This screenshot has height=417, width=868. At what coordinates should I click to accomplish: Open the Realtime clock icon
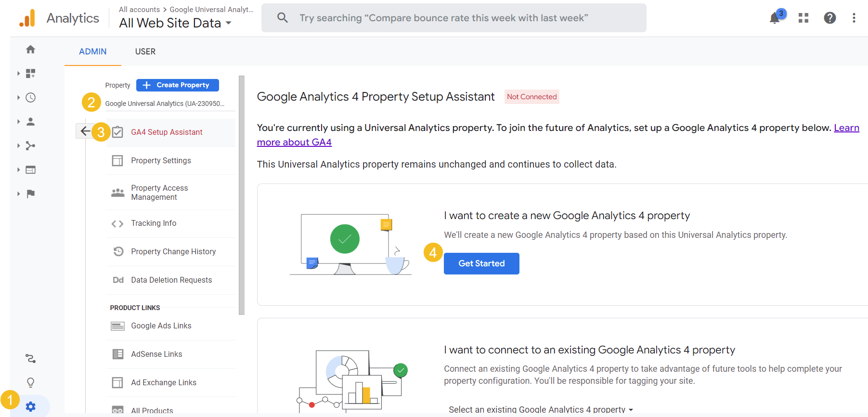point(30,97)
